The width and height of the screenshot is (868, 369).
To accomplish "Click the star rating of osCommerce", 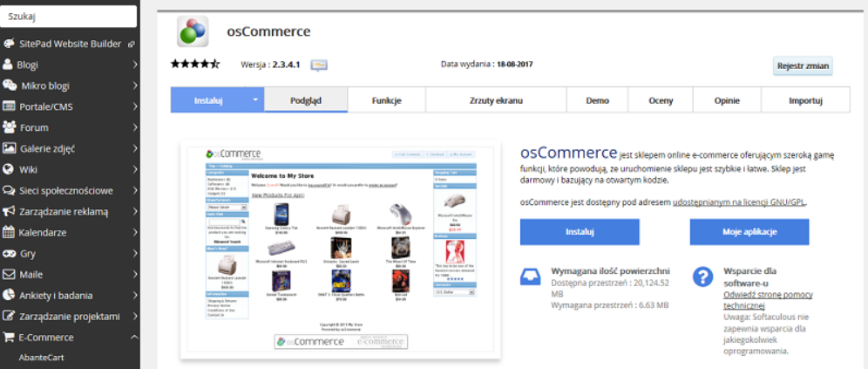I will click(195, 65).
